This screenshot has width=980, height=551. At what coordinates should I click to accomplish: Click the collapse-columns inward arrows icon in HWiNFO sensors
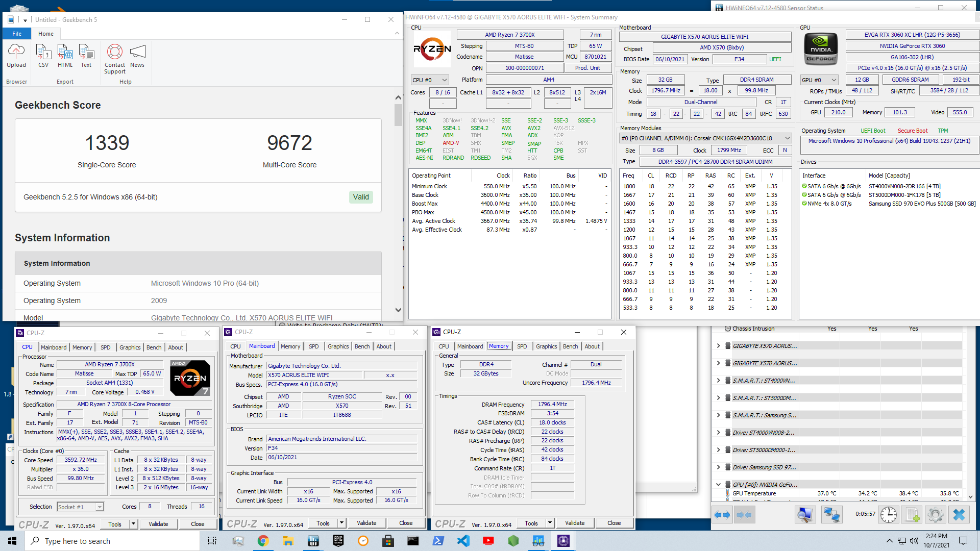(x=744, y=515)
